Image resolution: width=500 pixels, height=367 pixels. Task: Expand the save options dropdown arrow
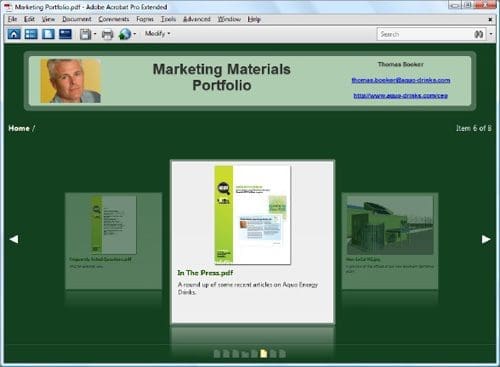click(x=95, y=34)
